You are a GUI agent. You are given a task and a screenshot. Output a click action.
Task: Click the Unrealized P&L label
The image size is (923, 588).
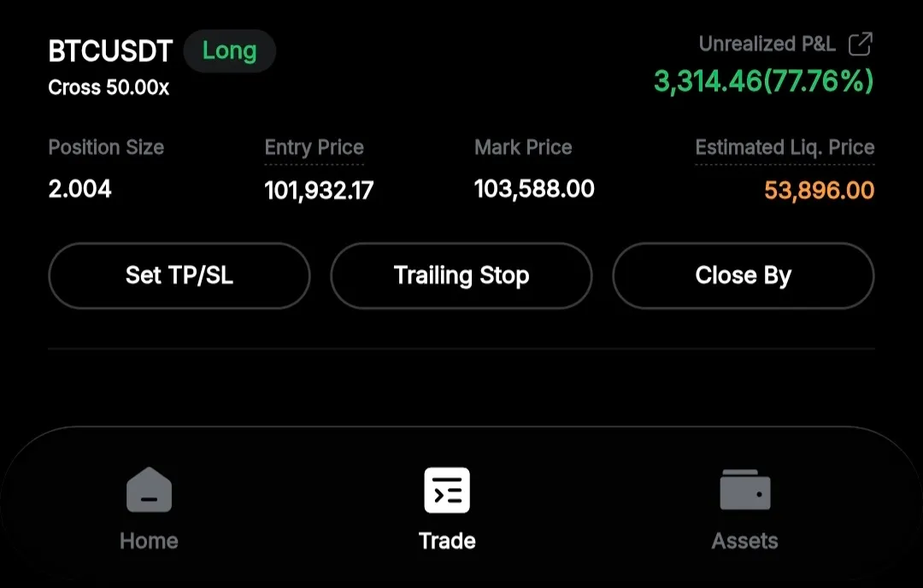pyautogui.click(x=767, y=44)
